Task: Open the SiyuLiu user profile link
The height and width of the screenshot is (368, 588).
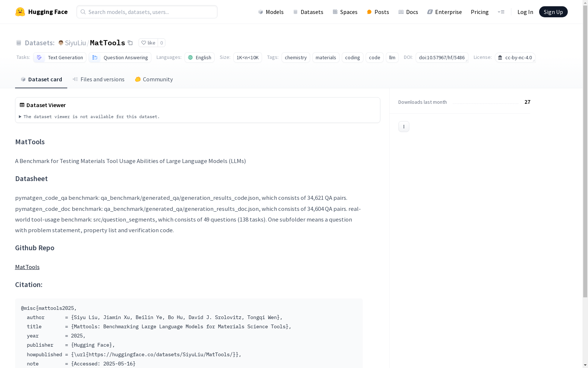Action: click(75, 43)
